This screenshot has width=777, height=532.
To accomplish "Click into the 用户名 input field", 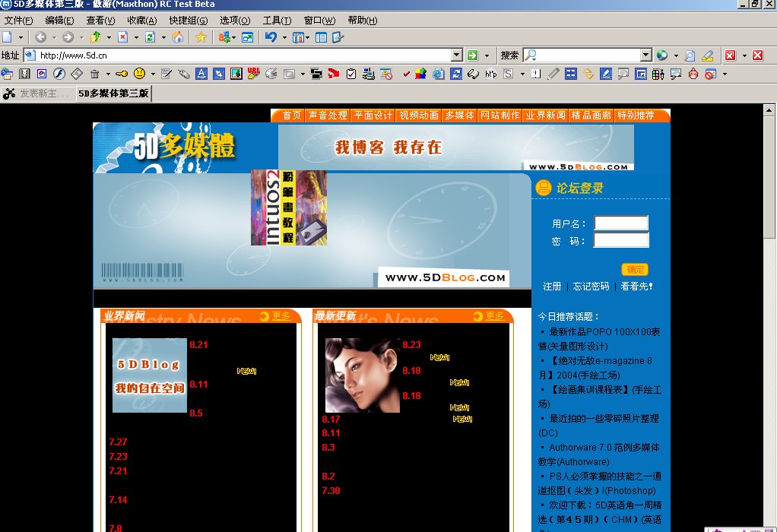I will click(x=621, y=223).
